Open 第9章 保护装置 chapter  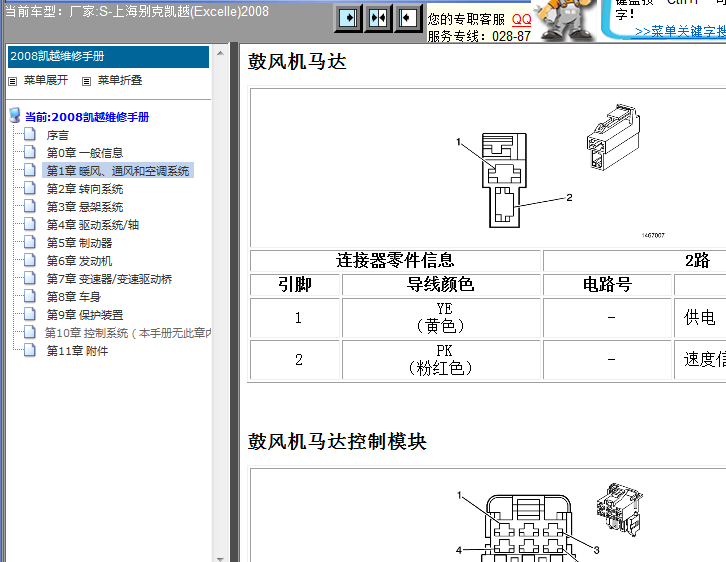85,315
